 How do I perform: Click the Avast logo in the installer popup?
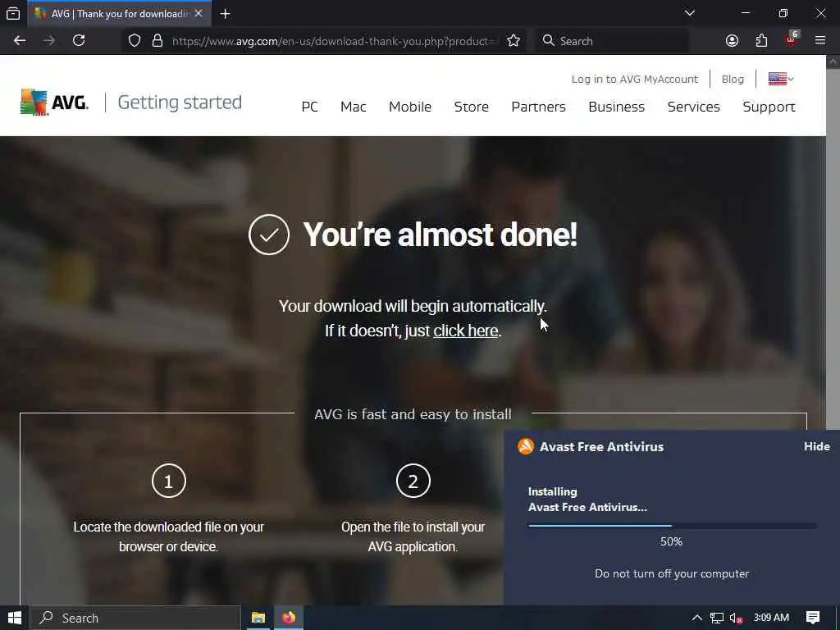[526, 446]
